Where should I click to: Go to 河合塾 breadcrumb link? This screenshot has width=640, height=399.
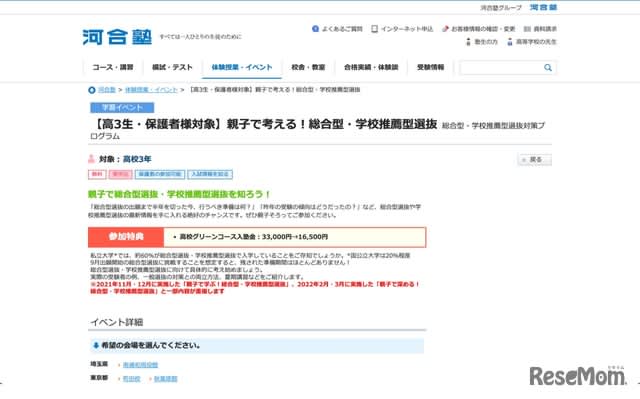tap(107, 90)
